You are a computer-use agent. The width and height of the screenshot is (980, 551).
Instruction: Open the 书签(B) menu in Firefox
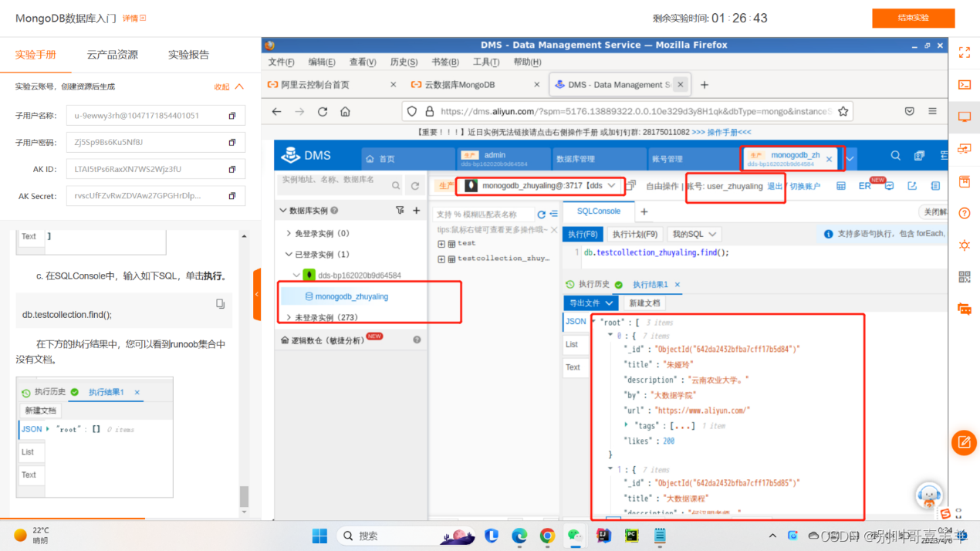pos(445,62)
